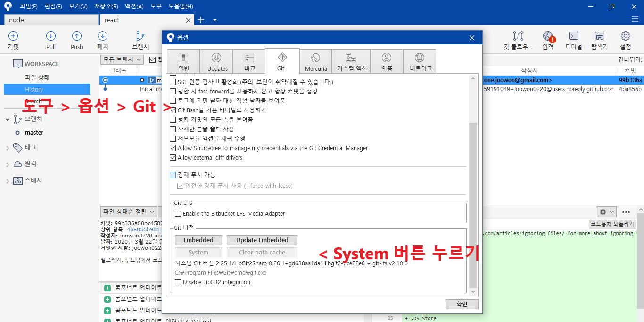
Task: Click the Update Embedded button
Action: pos(262,240)
